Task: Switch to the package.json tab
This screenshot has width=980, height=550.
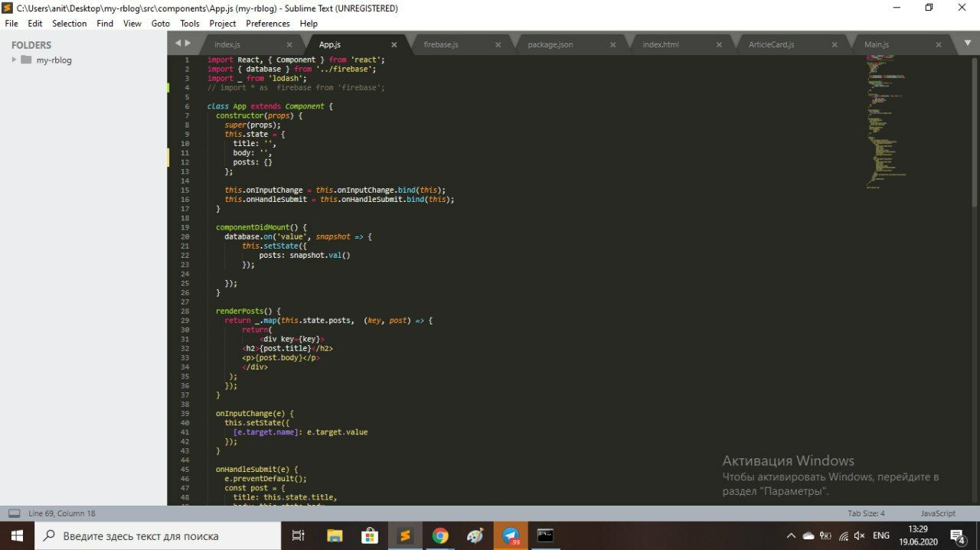Action: tap(550, 44)
